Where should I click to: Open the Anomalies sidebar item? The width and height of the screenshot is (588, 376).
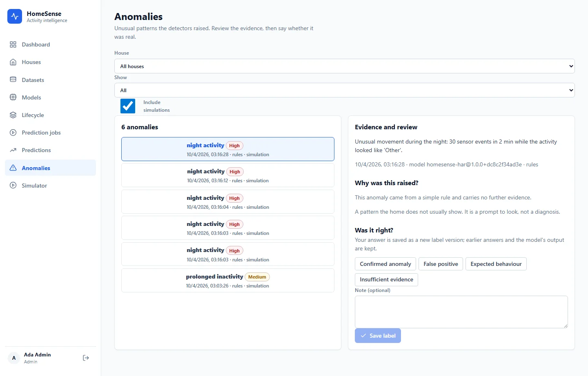tap(50, 168)
